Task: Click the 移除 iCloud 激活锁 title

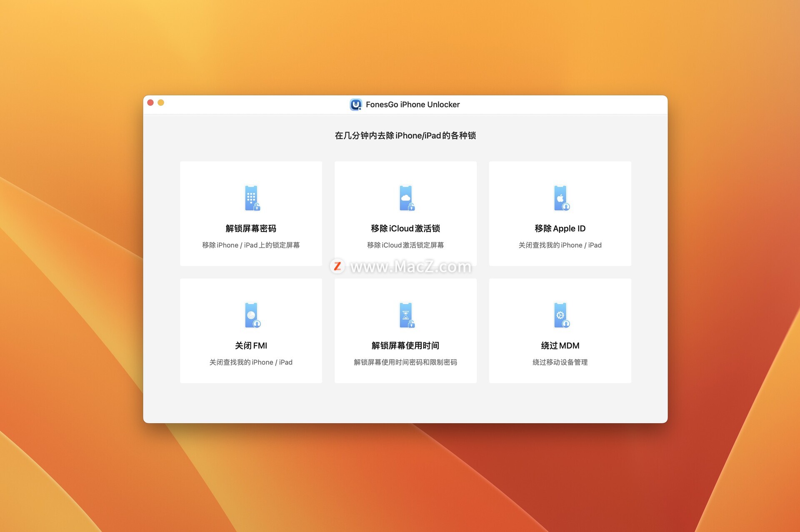Action: pos(405,228)
